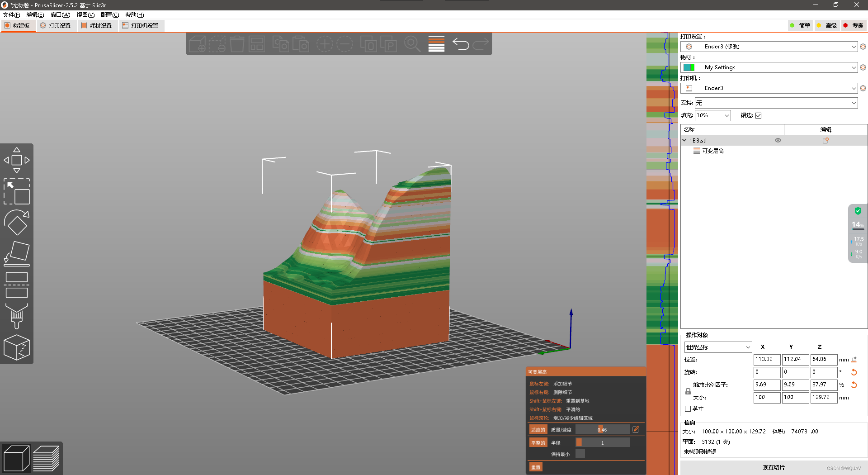Adjust the 半径 radius slider
The image size is (868, 475).
pos(602,442)
